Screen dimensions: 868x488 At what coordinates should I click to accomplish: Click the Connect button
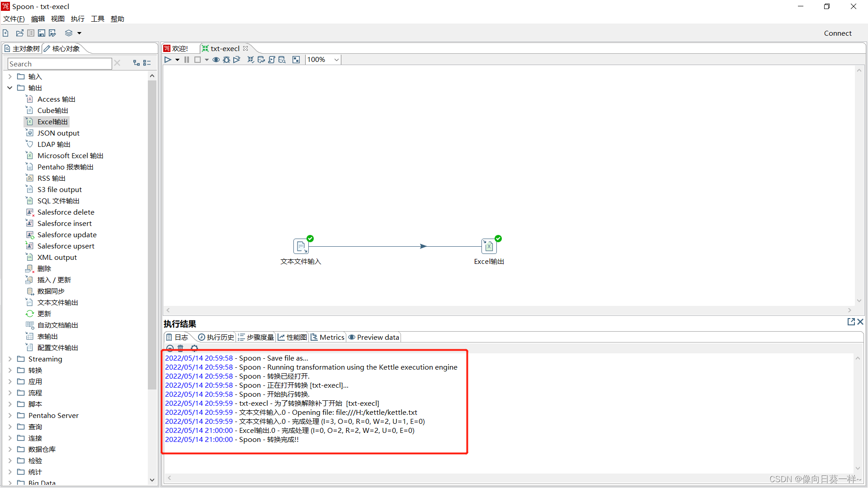tap(837, 33)
